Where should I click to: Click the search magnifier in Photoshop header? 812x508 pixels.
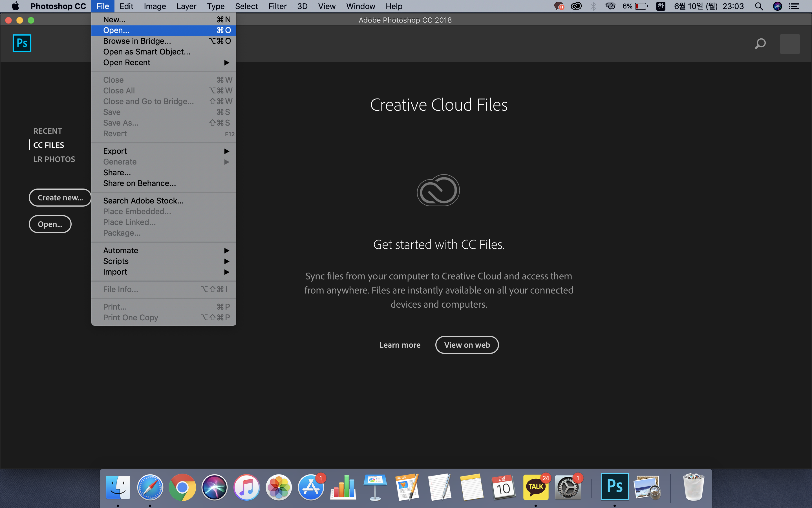(760, 43)
